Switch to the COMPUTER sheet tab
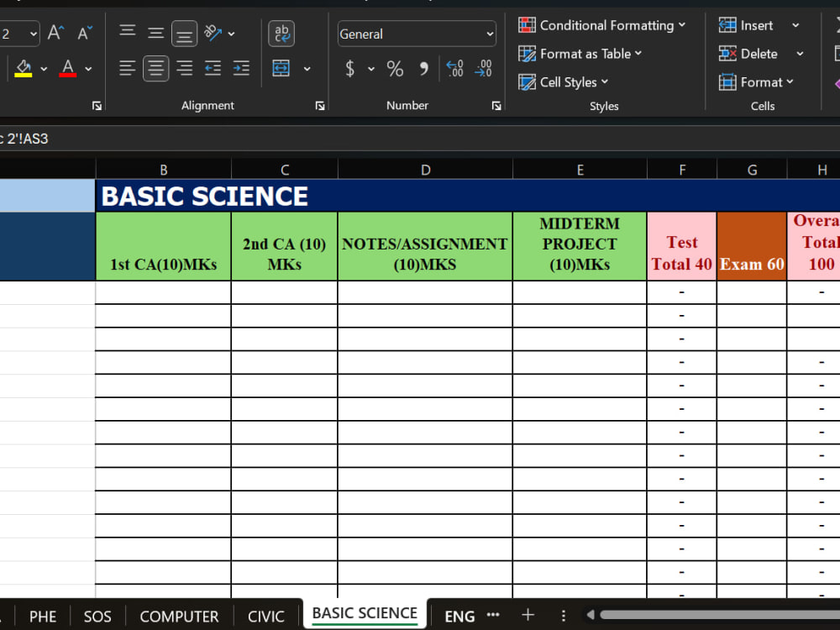This screenshot has height=630, width=840. (180, 617)
